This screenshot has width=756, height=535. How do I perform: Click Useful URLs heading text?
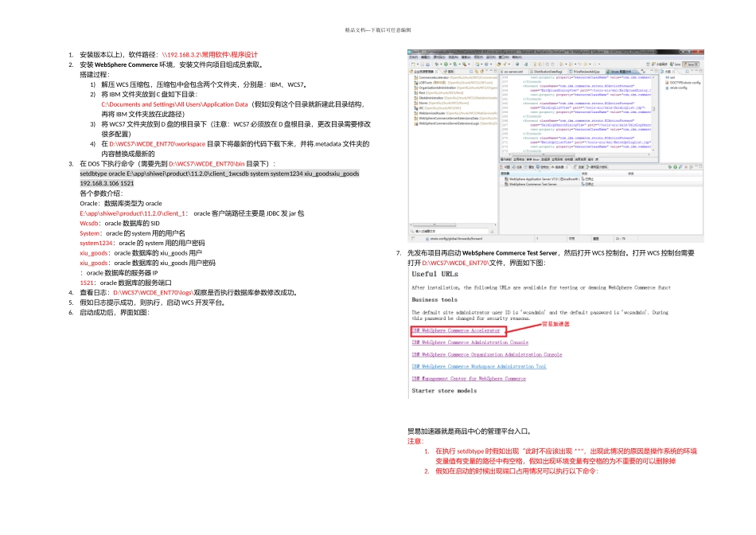pos(435,274)
